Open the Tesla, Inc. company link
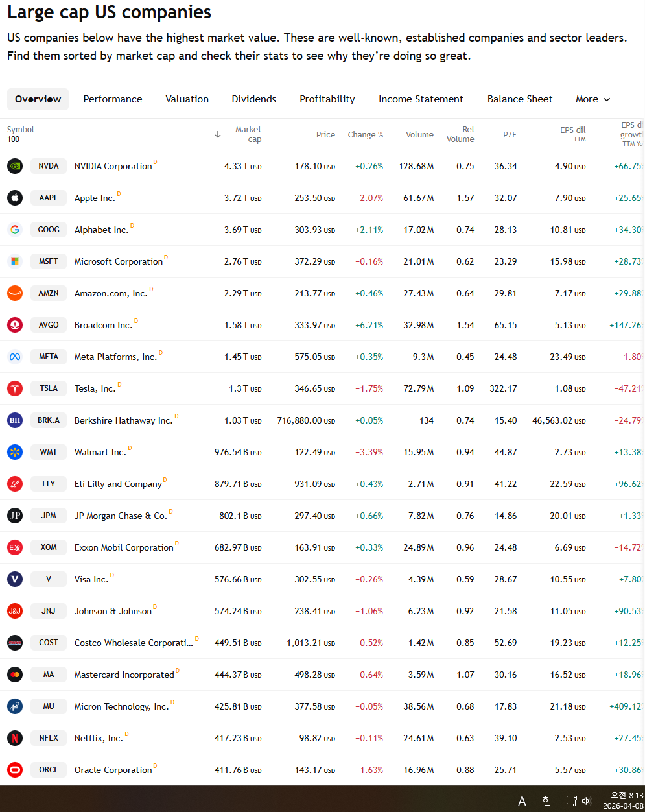This screenshot has width=645, height=812. [x=95, y=388]
